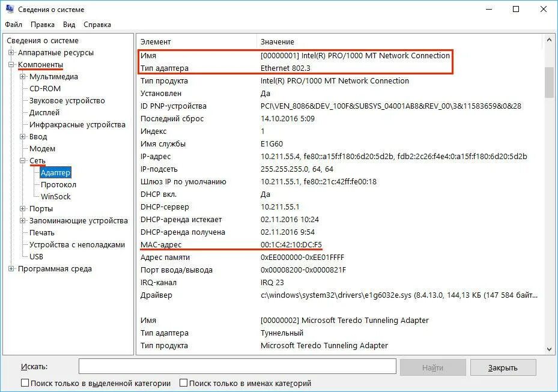This screenshot has width=558, height=392.
Task: Select Мультимедиа tree item
Action: pyautogui.click(x=53, y=77)
